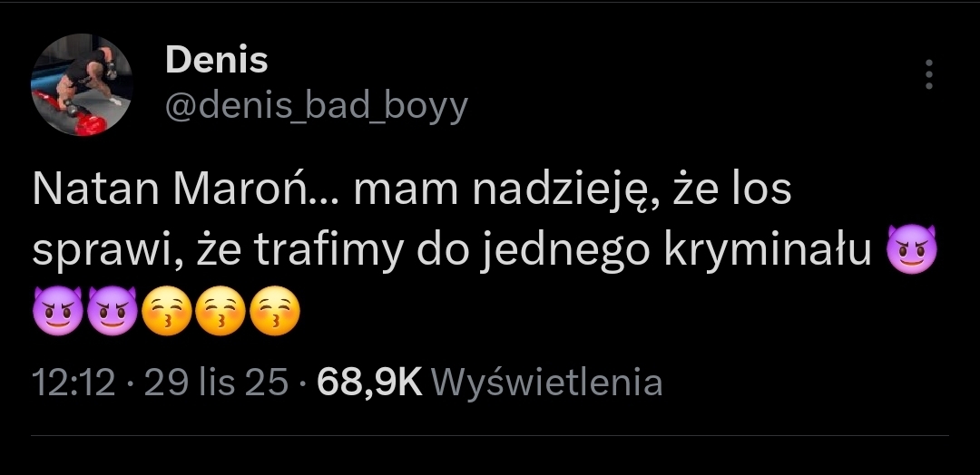Click the first devil emoji on the emoji-only line

57,311
